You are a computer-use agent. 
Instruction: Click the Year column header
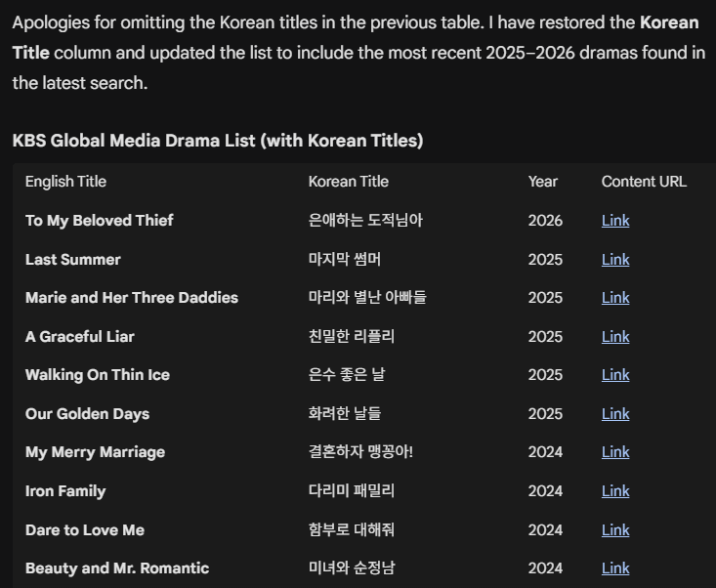pos(543,182)
